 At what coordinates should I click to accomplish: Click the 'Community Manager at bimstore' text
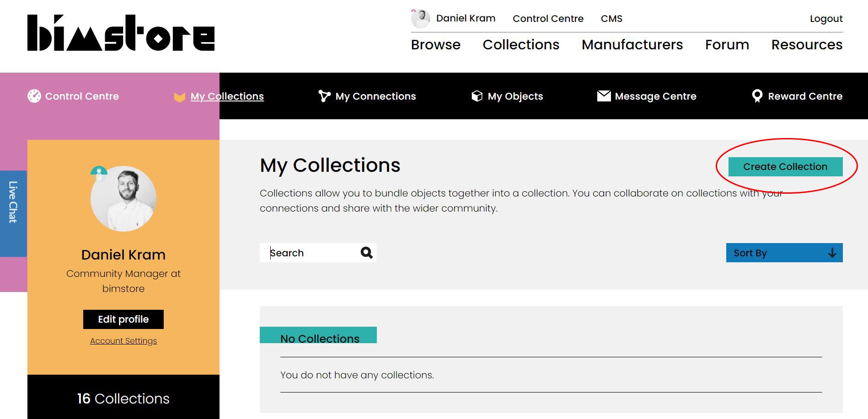pyautogui.click(x=123, y=281)
